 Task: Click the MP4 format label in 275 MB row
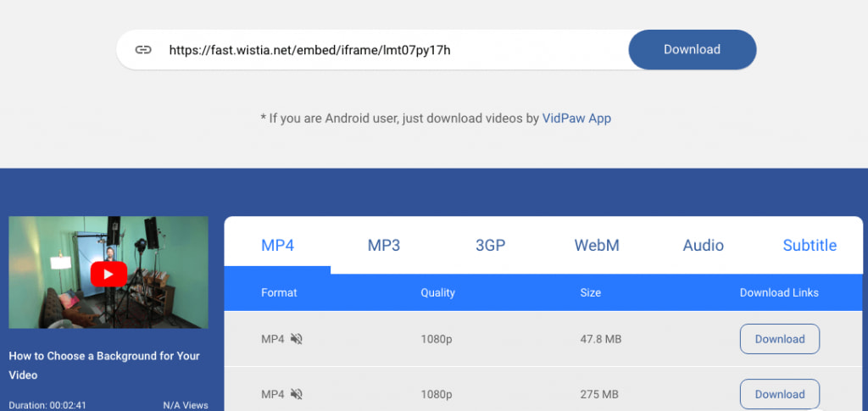(x=272, y=394)
